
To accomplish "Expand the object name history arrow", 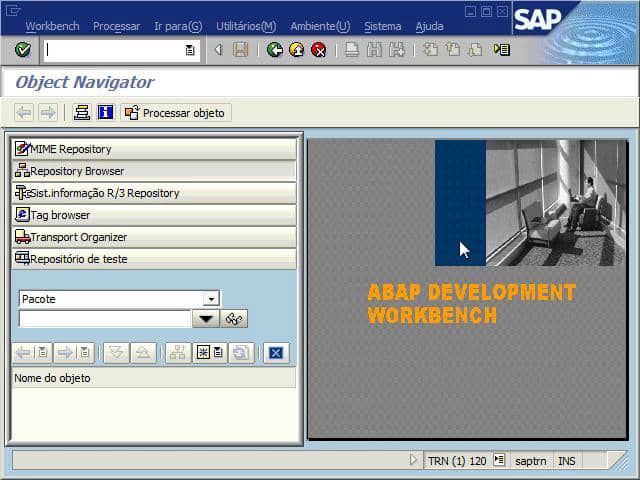I will [x=205, y=319].
